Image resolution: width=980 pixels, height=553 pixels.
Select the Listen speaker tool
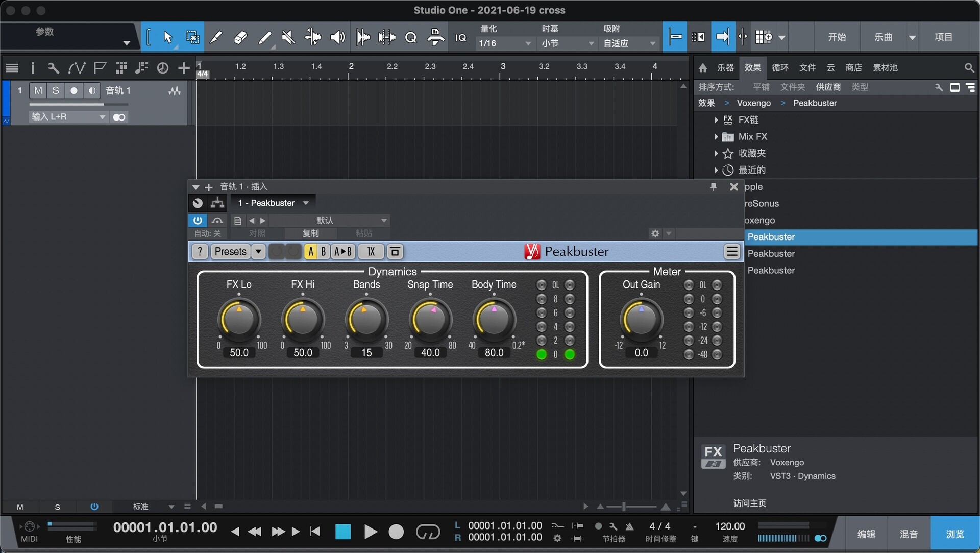point(337,37)
